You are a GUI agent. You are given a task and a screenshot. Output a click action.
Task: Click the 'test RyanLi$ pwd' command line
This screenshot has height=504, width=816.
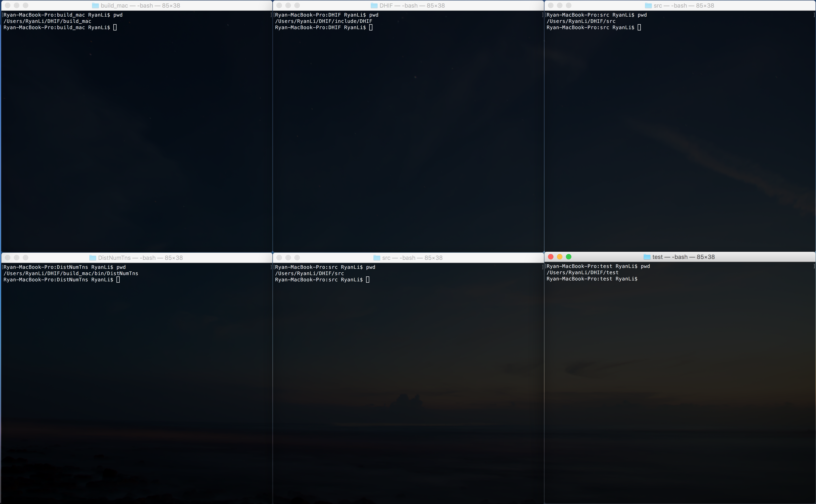click(x=598, y=266)
